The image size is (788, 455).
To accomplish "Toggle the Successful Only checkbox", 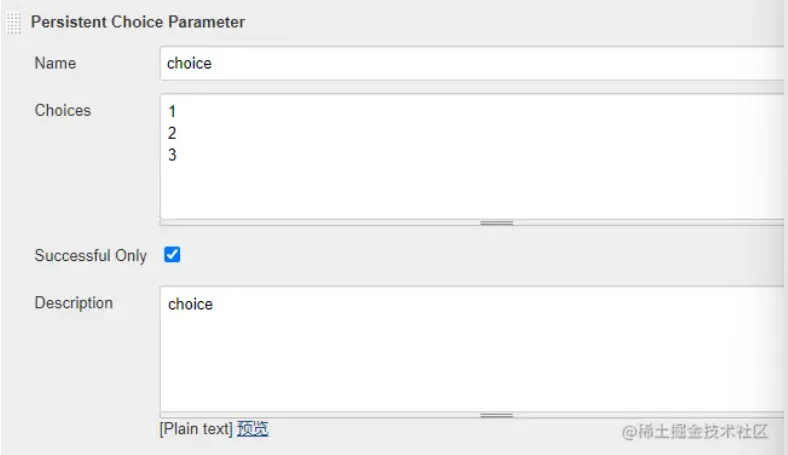I will click(172, 255).
